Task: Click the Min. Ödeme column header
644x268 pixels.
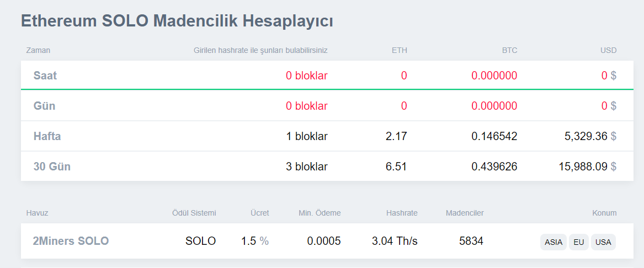Action: tap(320, 213)
